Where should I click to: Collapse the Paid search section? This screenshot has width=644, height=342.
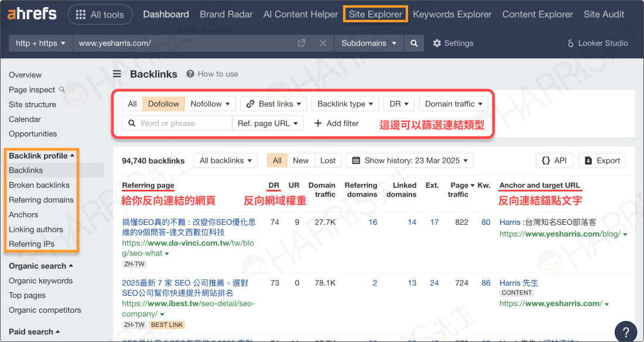[35, 331]
